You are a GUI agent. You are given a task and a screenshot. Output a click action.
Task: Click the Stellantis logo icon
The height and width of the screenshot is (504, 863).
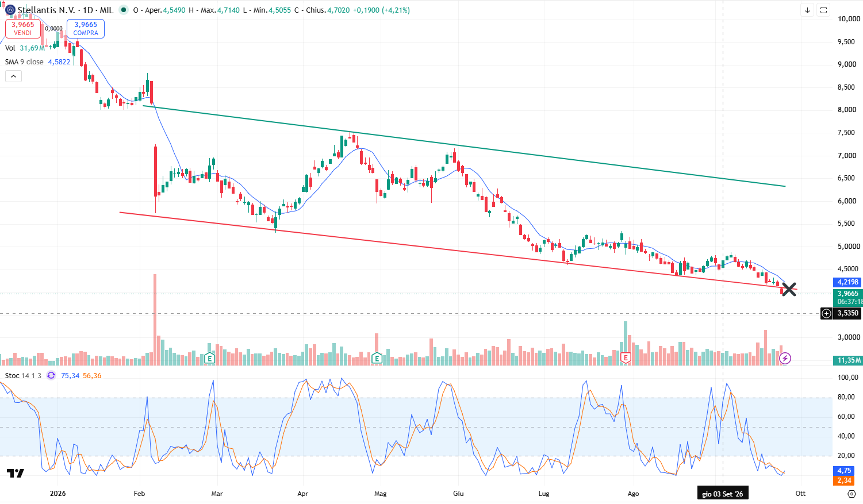pyautogui.click(x=10, y=10)
